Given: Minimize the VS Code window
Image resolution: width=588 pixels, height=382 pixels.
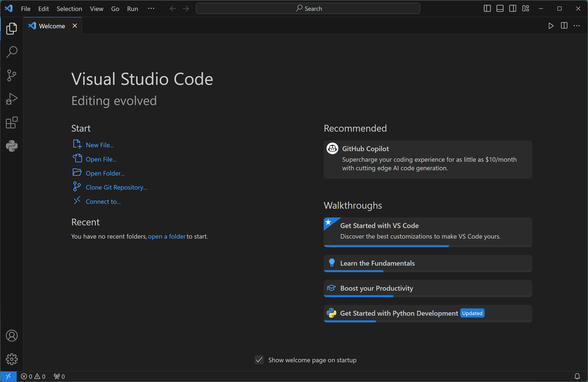Looking at the screenshot, I should 541,9.
